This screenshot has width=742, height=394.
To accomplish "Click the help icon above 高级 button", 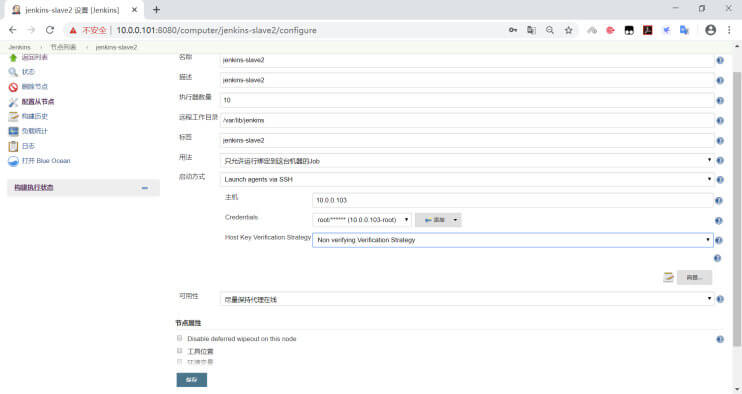I will pyautogui.click(x=717, y=258).
